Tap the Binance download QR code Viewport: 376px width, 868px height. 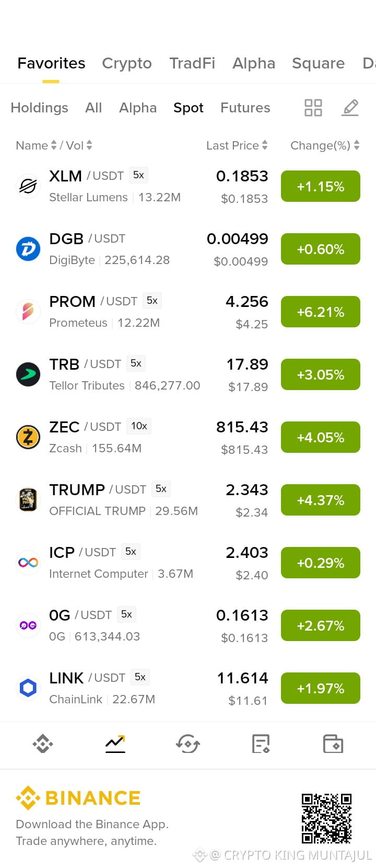(327, 818)
